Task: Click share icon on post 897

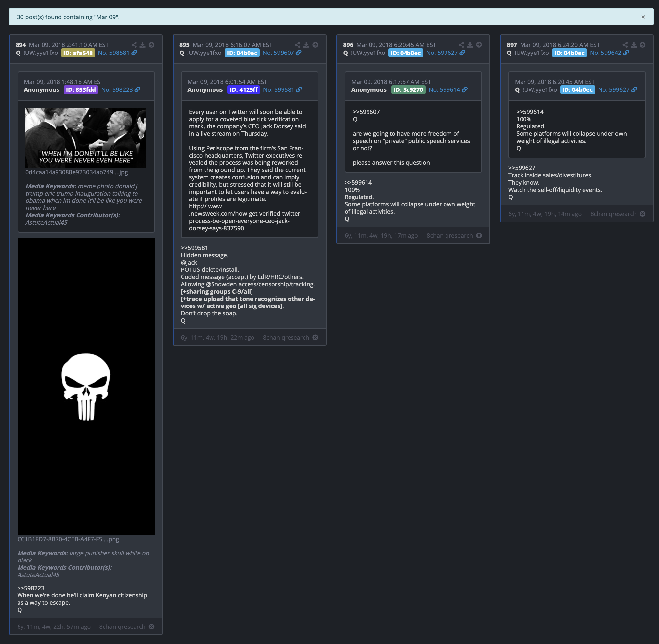Action: [x=625, y=45]
